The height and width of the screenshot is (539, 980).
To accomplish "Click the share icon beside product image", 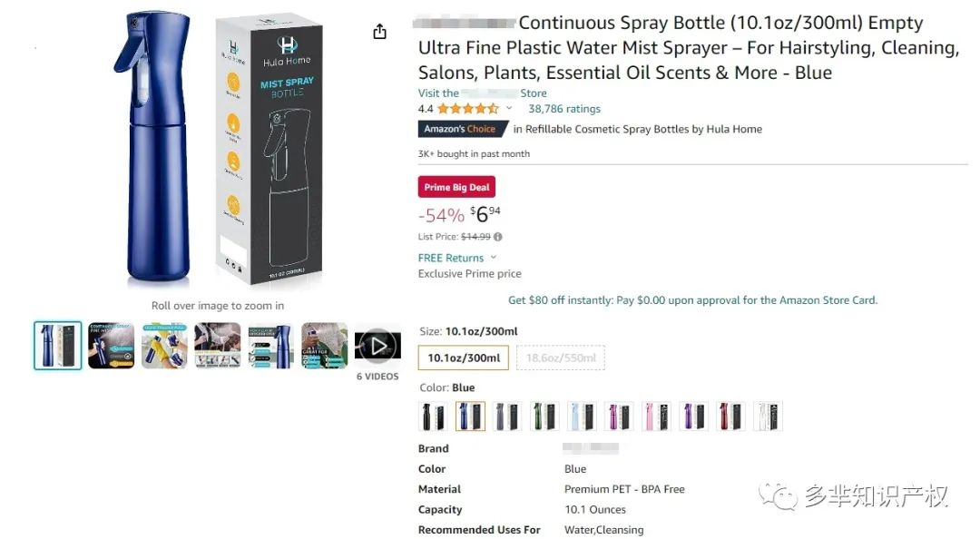I will tap(379, 32).
